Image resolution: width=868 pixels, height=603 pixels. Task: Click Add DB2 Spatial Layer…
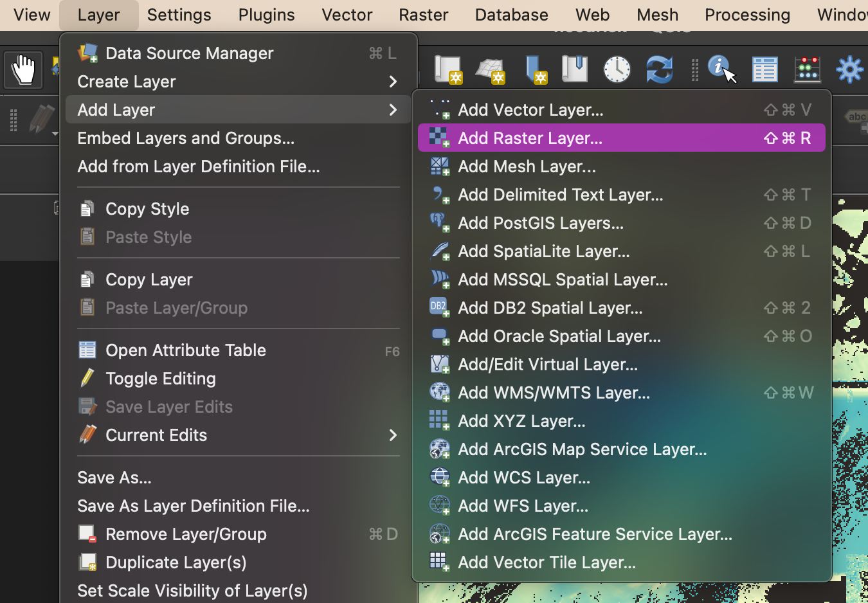tap(622, 308)
